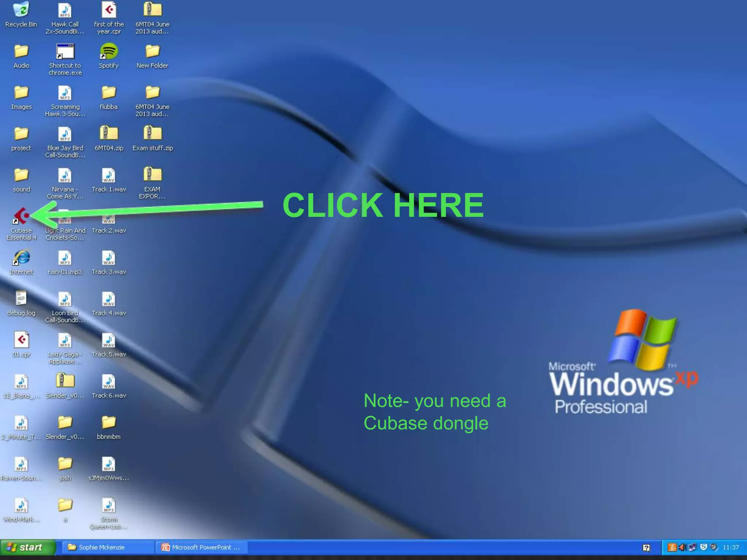Select the Track 1.wav audio file
The image size is (747, 560).
pos(109,176)
